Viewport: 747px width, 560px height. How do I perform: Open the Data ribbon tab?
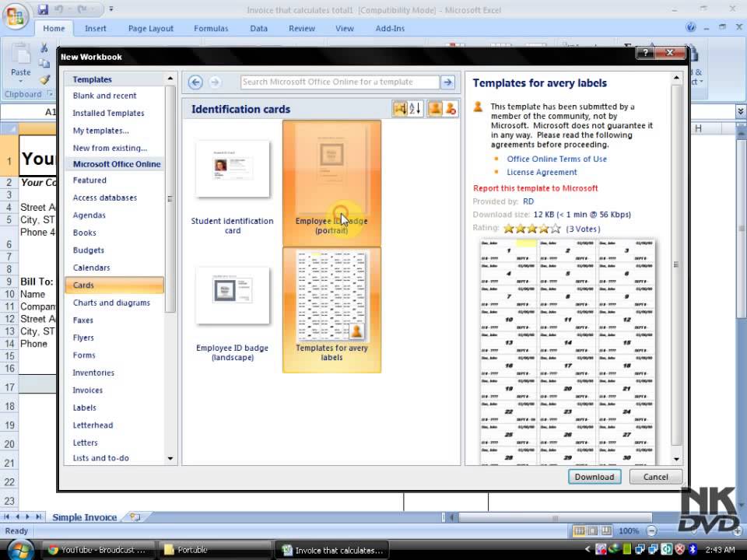click(x=258, y=28)
